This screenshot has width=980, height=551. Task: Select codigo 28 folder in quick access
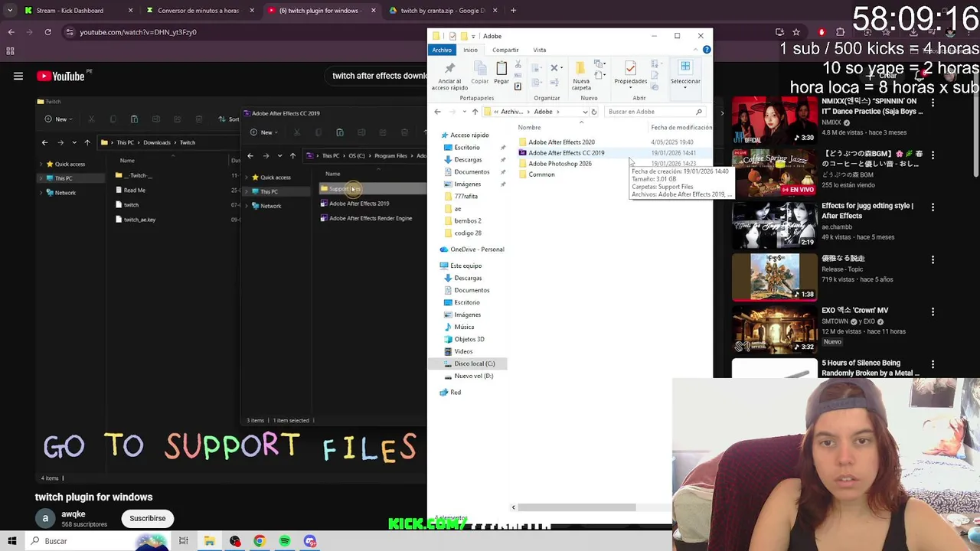coord(468,233)
